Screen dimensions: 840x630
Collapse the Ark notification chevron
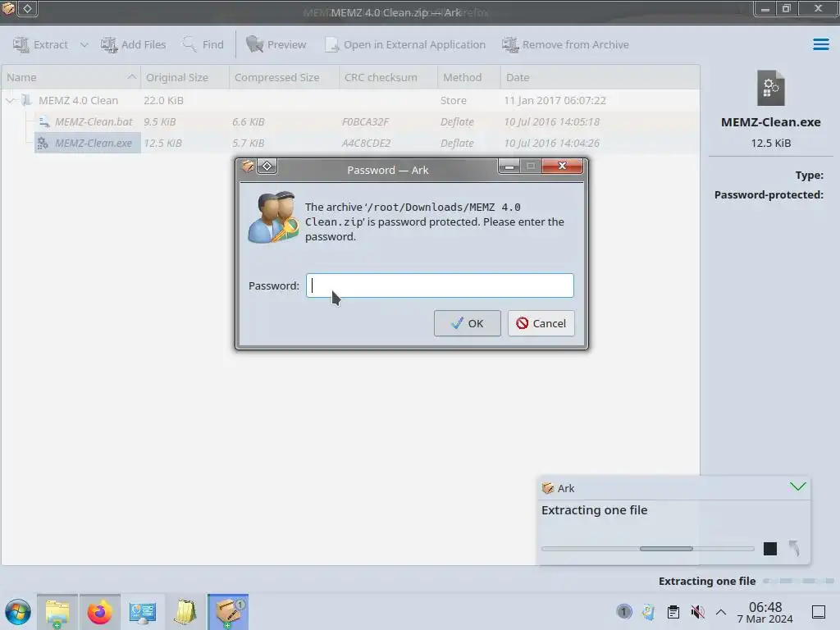click(x=797, y=486)
